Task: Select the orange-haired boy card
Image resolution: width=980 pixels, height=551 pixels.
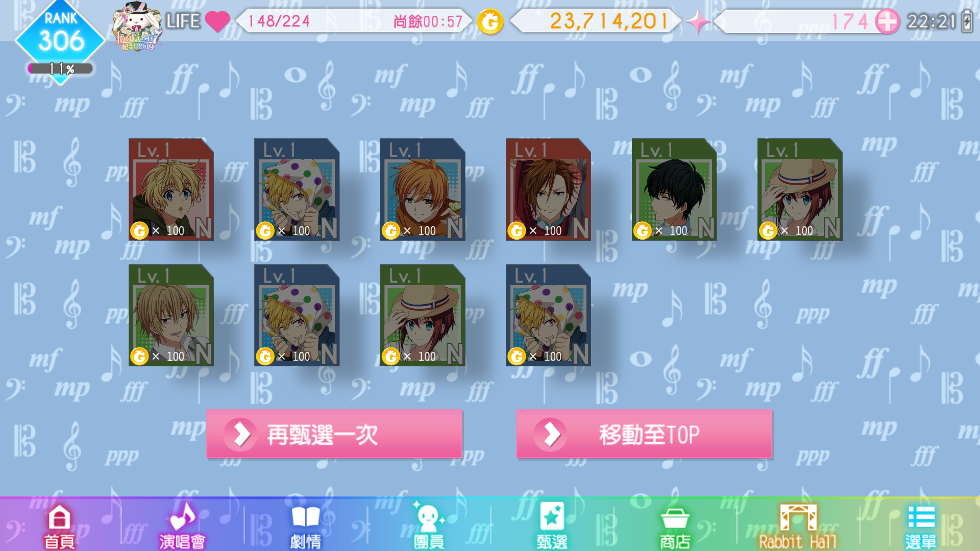Action: (x=423, y=189)
